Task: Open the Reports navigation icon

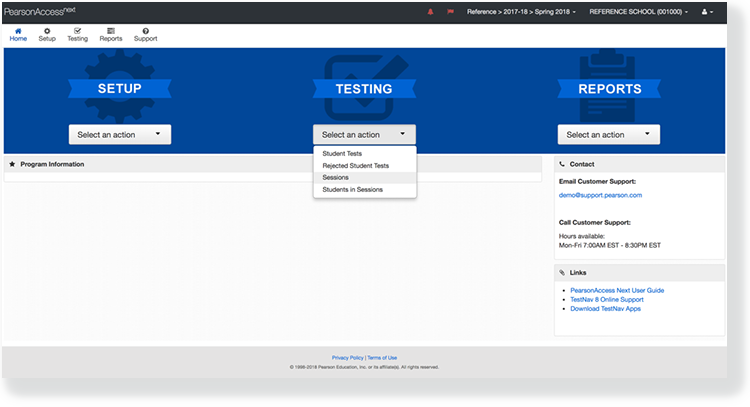Action: pyautogui.click(x=110, y=31)
